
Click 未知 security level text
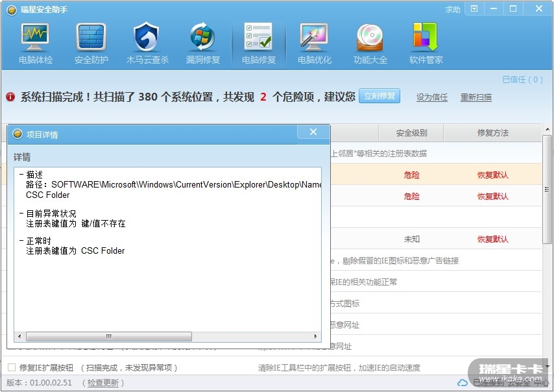click(x=412, y=239)
